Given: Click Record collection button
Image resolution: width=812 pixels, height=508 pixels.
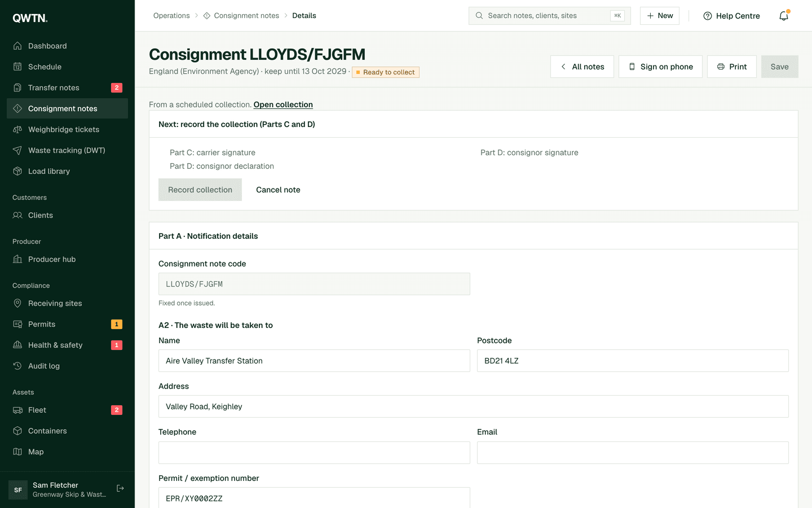Looking at the screenshot, I should [200, 190].
